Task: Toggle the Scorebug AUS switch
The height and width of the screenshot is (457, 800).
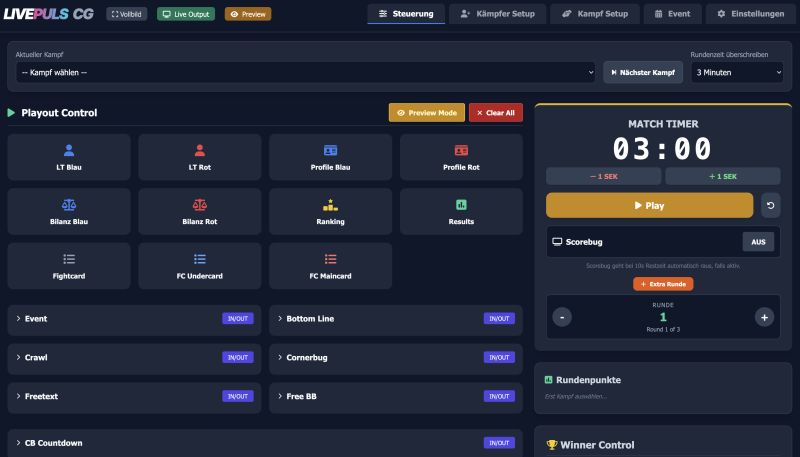Action: [x=758, y=242]
